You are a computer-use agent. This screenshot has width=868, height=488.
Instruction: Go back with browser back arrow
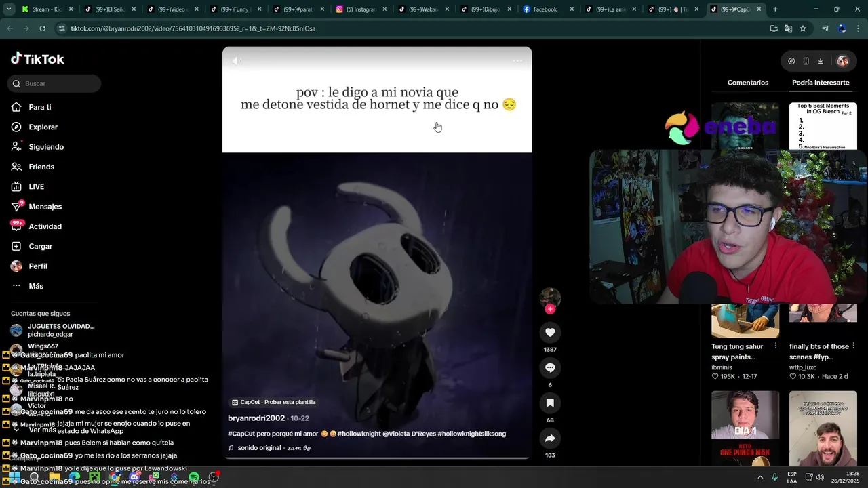tap(10, 28)
